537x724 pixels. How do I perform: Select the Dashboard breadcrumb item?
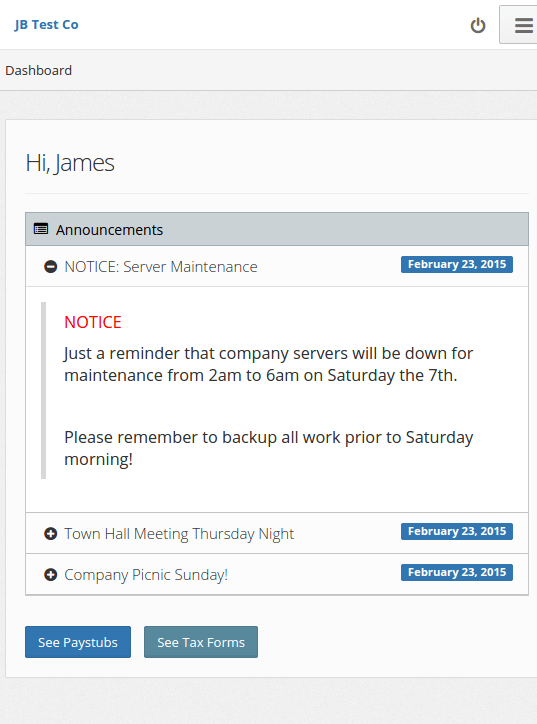click(38, 70)
